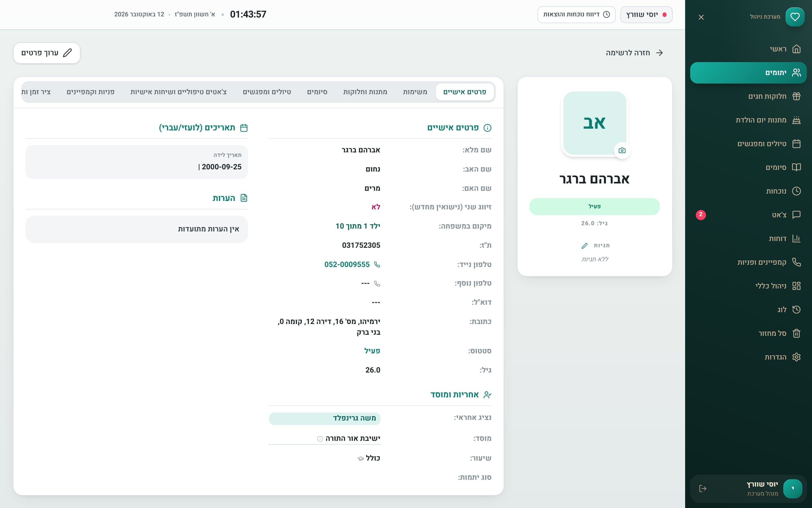Click the logout icon at sidebar bottom
This screenshot has width=812, height=508.
(x=703, y=489)
